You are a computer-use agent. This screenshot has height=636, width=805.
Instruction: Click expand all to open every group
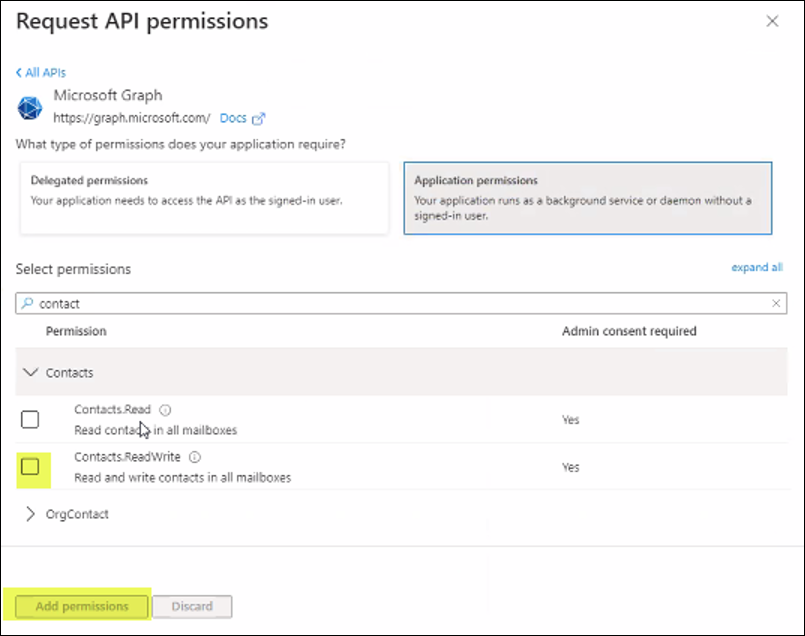(757, 267)
